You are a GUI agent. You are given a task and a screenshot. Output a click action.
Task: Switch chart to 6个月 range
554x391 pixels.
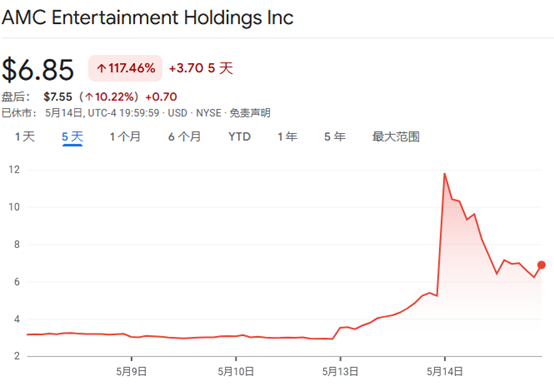[184, 136]
